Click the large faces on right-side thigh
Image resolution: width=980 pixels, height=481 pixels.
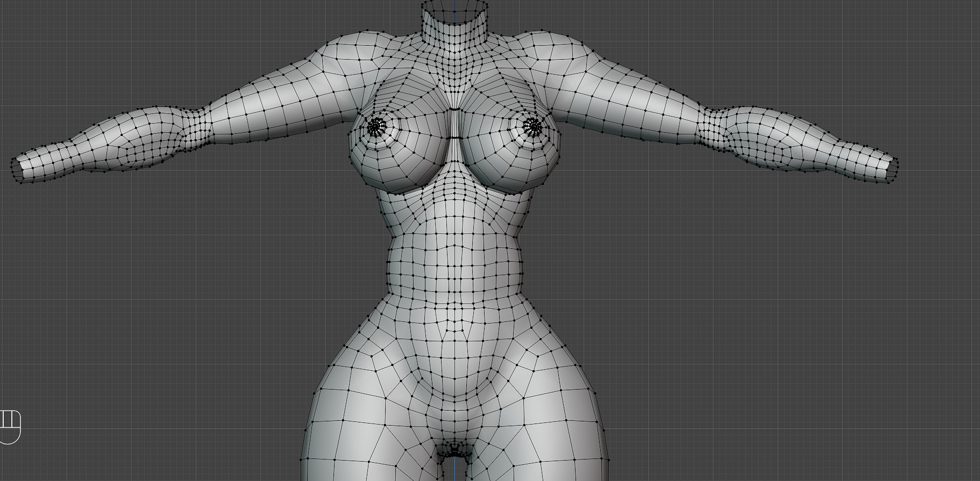(559, 430)
